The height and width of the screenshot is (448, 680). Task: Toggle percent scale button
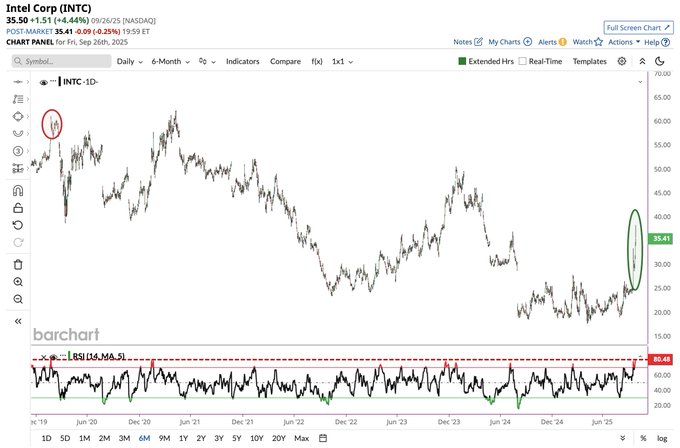(643, 438)
